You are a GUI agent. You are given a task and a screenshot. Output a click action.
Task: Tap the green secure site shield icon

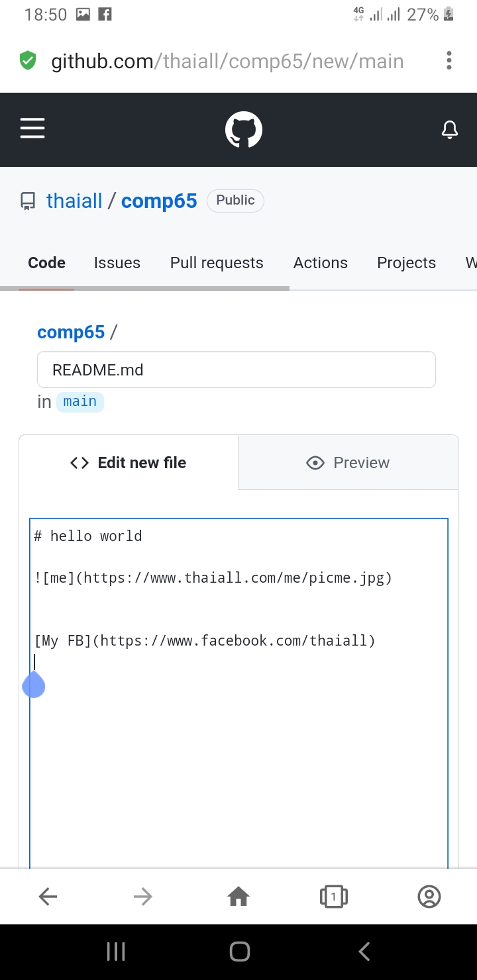tap(27, 61)
